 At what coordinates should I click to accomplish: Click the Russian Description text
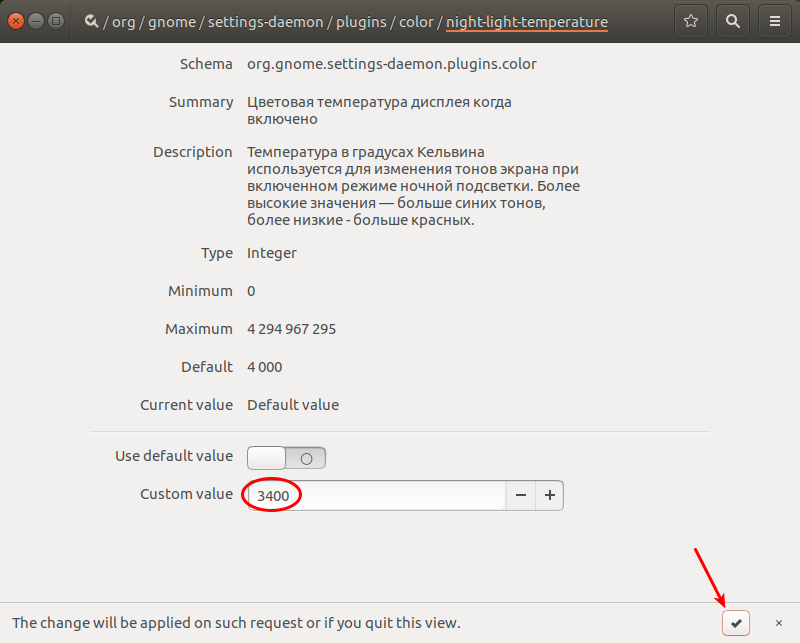(x=413, y=186)
